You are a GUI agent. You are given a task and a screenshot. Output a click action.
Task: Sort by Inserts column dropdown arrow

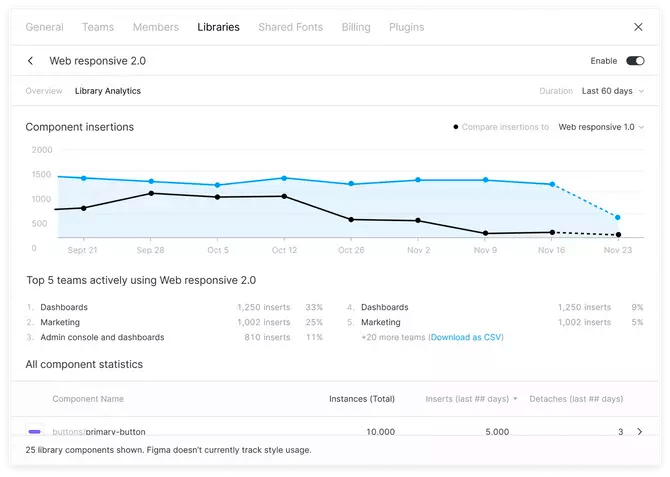[x=515, y=399]
